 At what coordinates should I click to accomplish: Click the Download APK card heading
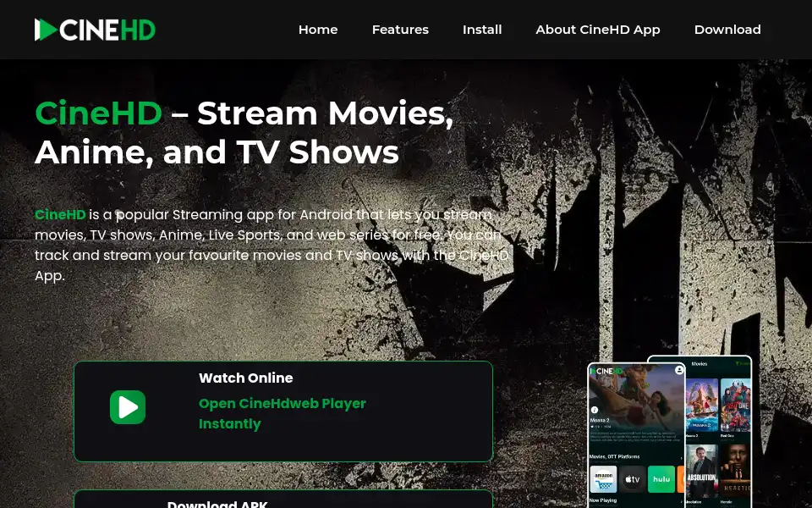pyautogui.click(x=217, y=504)
